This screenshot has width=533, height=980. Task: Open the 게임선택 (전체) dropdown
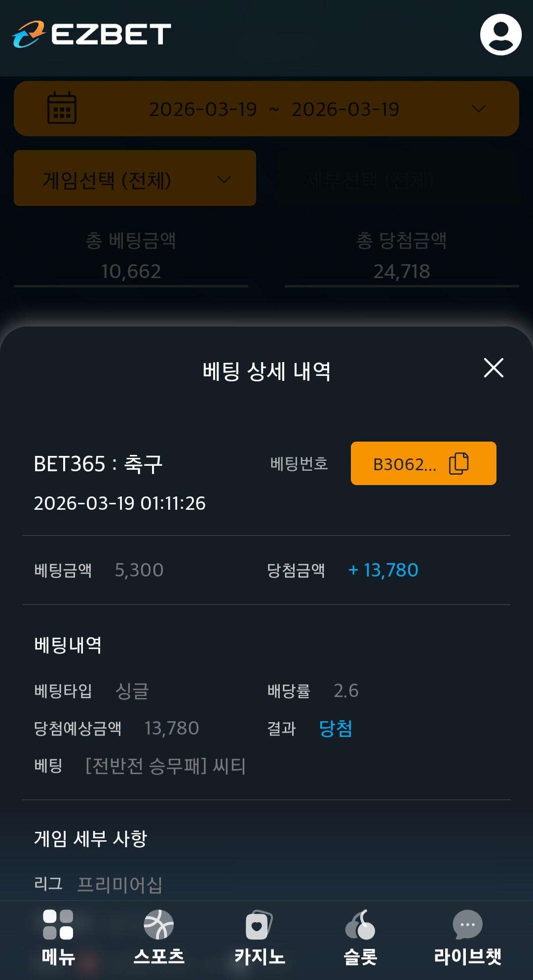(x=135, y=178)
